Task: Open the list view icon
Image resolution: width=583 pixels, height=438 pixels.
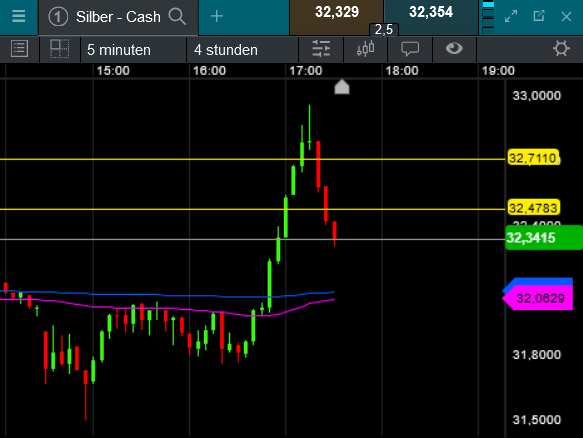Action: pyautogui.click(x=19, y=49)
